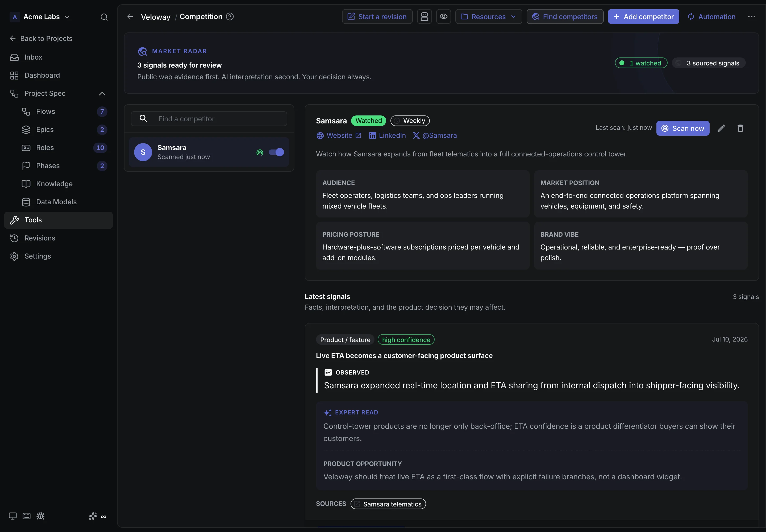Image resolution: width=766 pixels, height=532 pixels.
Task: Open Revisions in sidebar
Action: [59, 238]
